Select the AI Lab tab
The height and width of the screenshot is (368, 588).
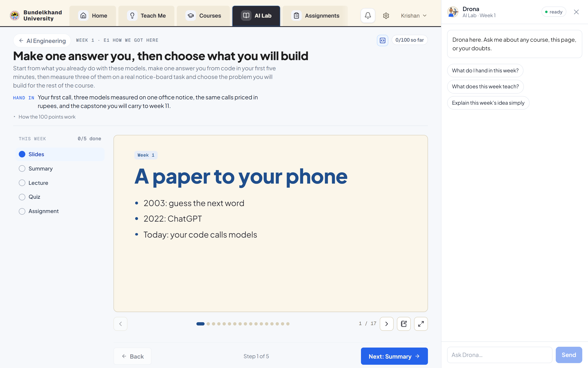pos(256,16)
